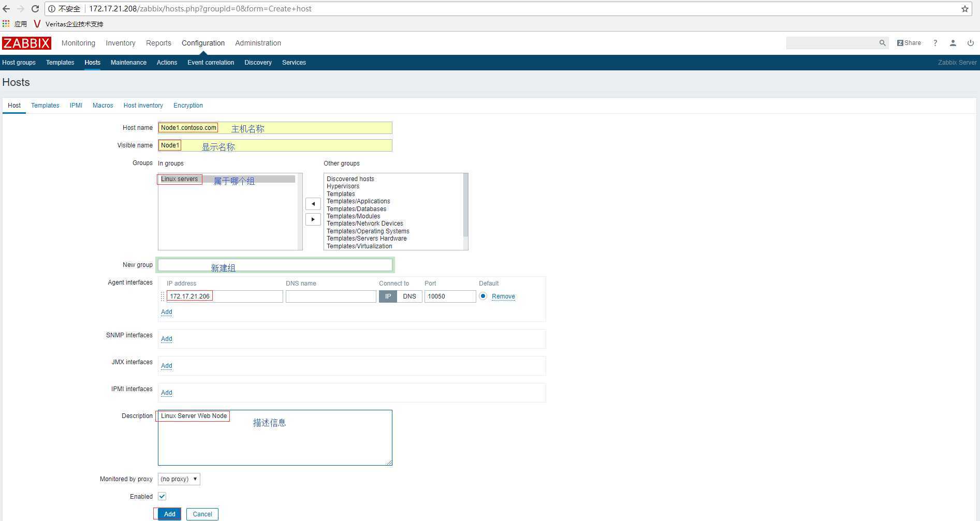
Task: Log out using the power icon
Action: 971,43
